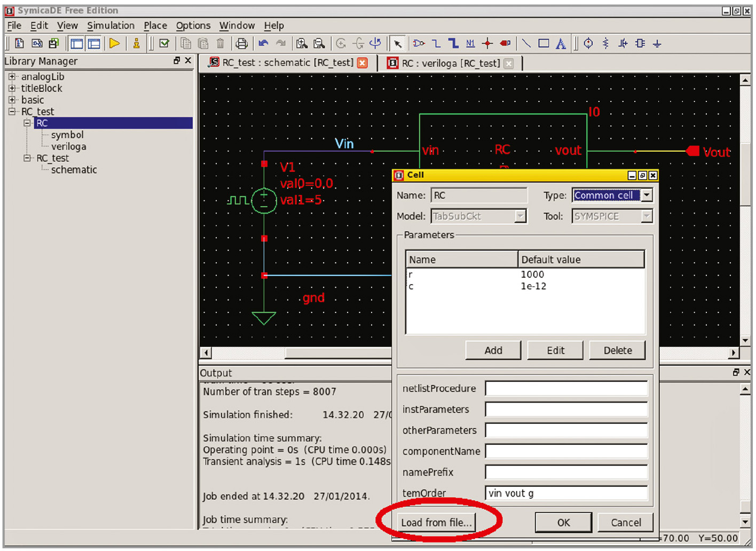The height and width of the screenshot is (551, 756).
Task: Select the schematic view in tree
Action: click(x=74, y=170)
